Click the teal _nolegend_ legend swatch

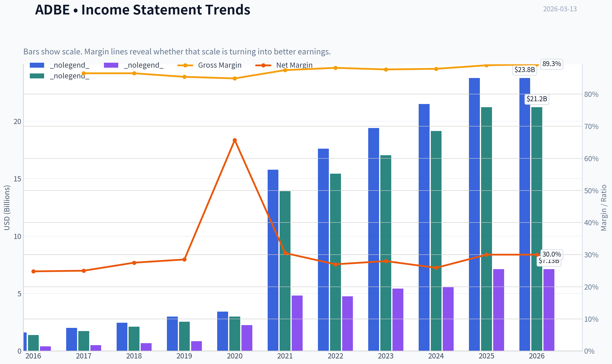37,76
